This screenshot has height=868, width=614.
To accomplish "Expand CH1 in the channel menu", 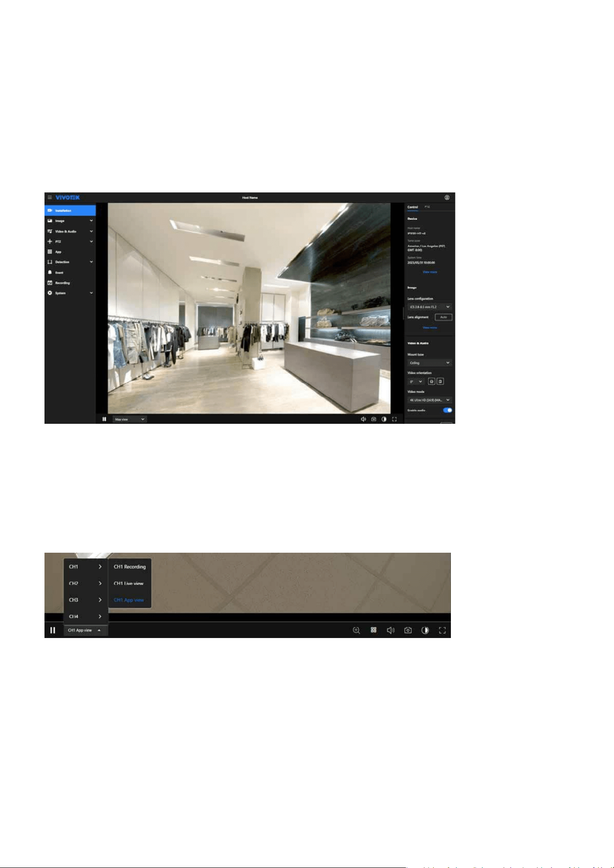I will (x=86, y=567).
